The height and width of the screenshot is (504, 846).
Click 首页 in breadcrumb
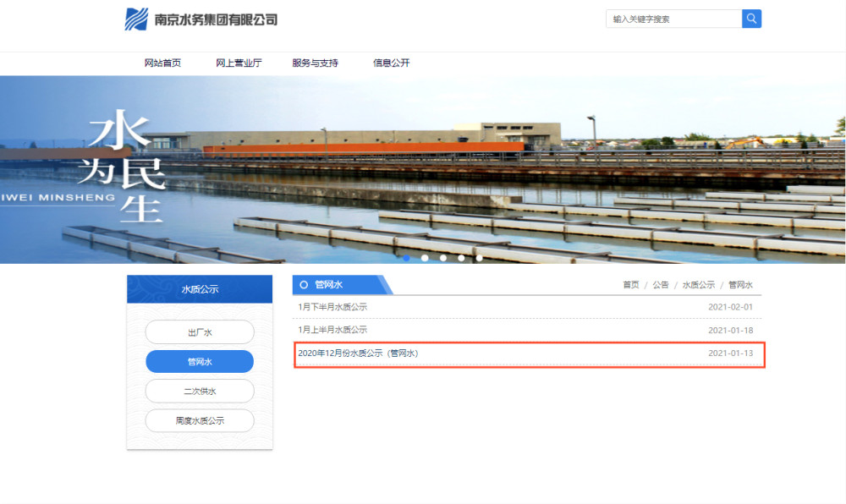(x=631, y=285)
